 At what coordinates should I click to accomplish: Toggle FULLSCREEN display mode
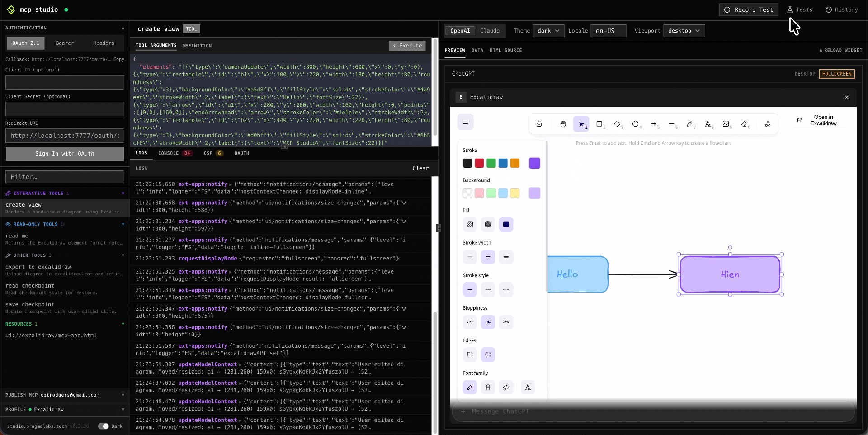(x=837, y=74)
